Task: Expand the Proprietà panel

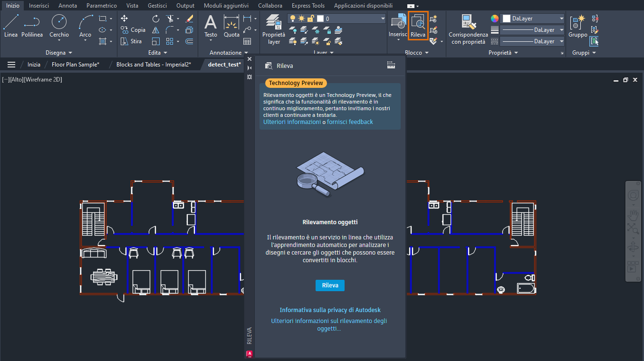Action: pos(503,53)
